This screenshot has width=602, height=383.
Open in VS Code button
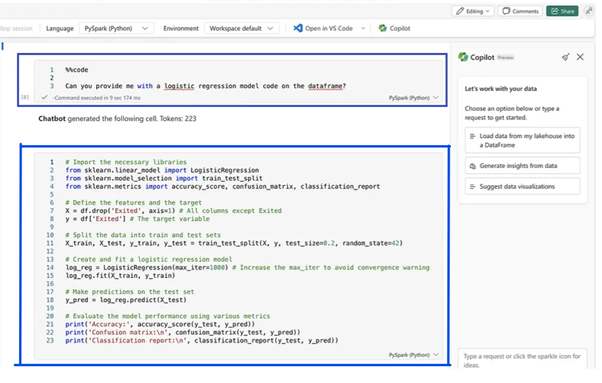click(323, 28)
